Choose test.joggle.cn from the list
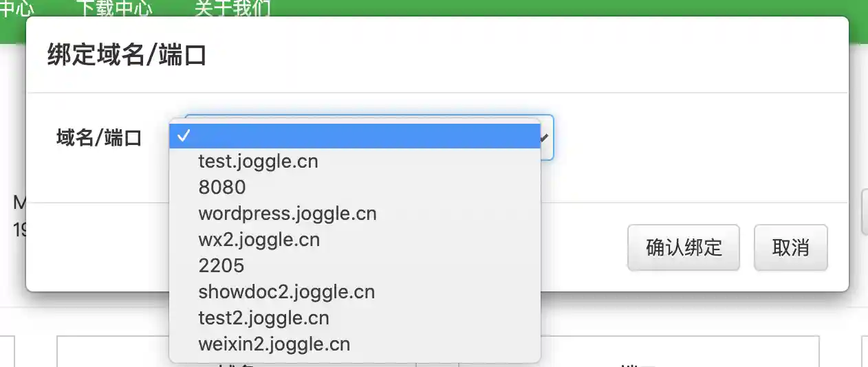The width and height of the screenshot is (868, 367). click(258, 162)
